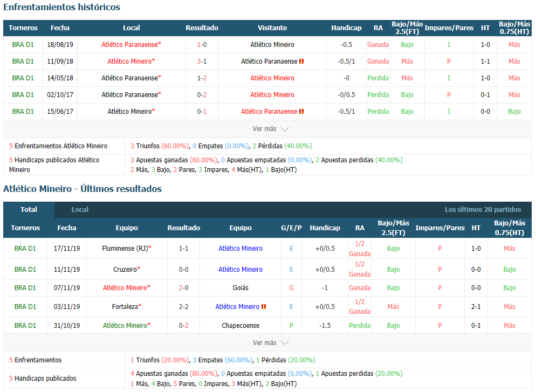Select result 2-2 of Fortaleza match

pyautogui.click(x=183, y=307)
